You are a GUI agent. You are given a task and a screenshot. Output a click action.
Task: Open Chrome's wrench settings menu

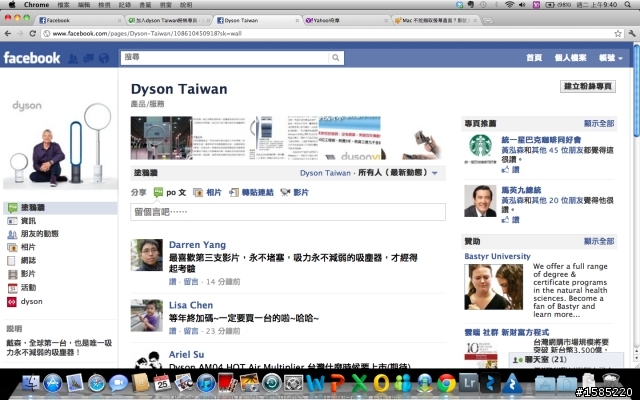[x=632, y=33]
